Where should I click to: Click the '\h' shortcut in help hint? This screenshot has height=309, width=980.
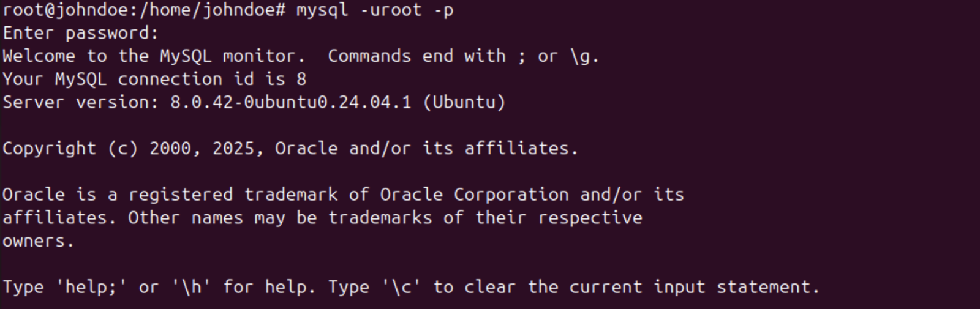[192, 287]
